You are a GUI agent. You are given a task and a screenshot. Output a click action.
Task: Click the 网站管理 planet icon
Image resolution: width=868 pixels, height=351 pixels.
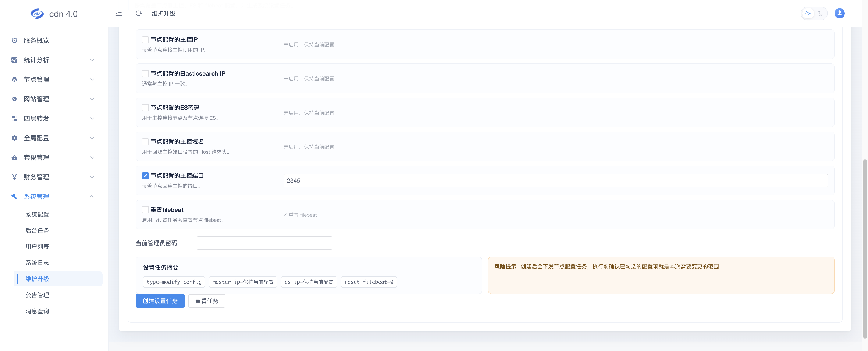pos(14,99)
